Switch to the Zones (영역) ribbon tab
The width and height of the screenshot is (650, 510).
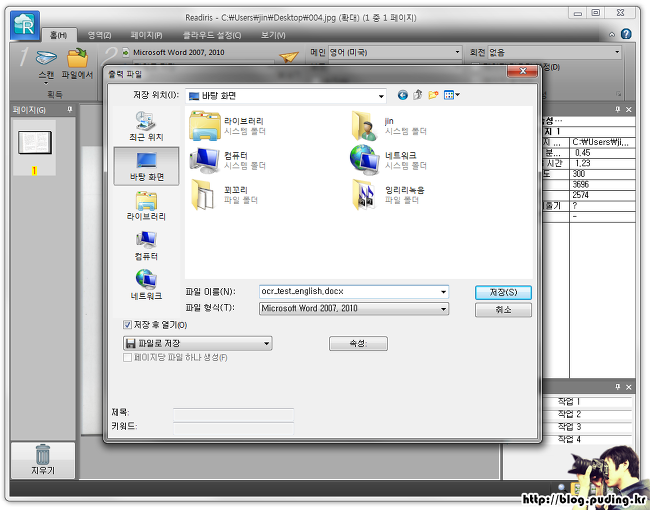pyautogui.click(x=99, y=35)
